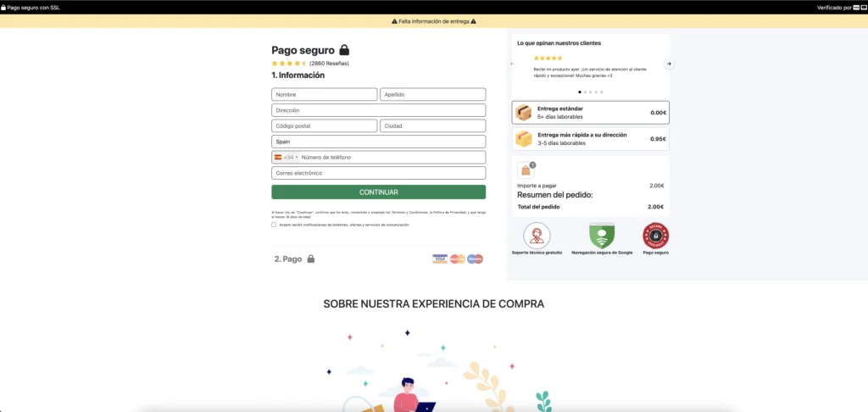Image resolution: width=868 pixels, height=412 pixels.
Task: Click the Mastercard badge beside 'Verificado por'
Action: pyautogui.click(x=863, y=8)
